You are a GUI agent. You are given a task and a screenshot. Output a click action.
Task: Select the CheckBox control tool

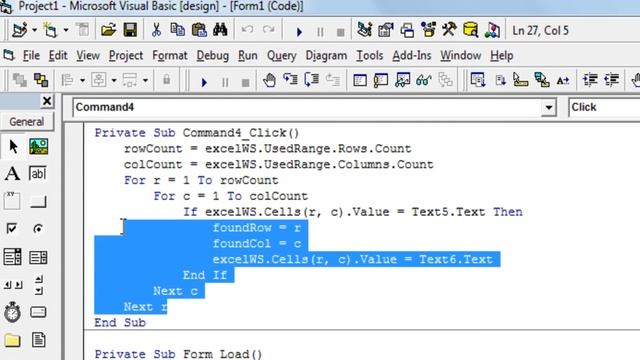[12, 229]
